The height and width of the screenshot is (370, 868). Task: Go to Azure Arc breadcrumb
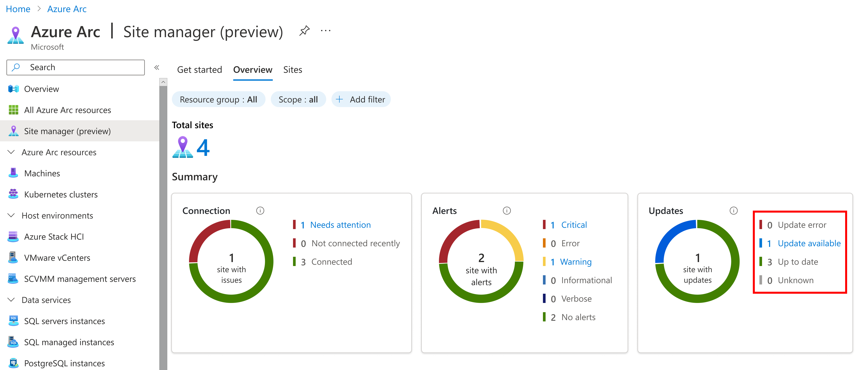[67, 9]
